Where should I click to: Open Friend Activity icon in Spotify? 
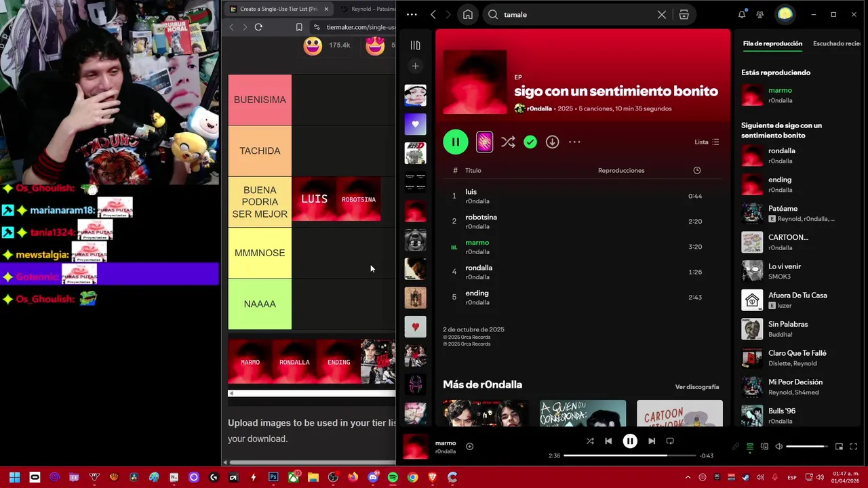[x=760, y=14]
